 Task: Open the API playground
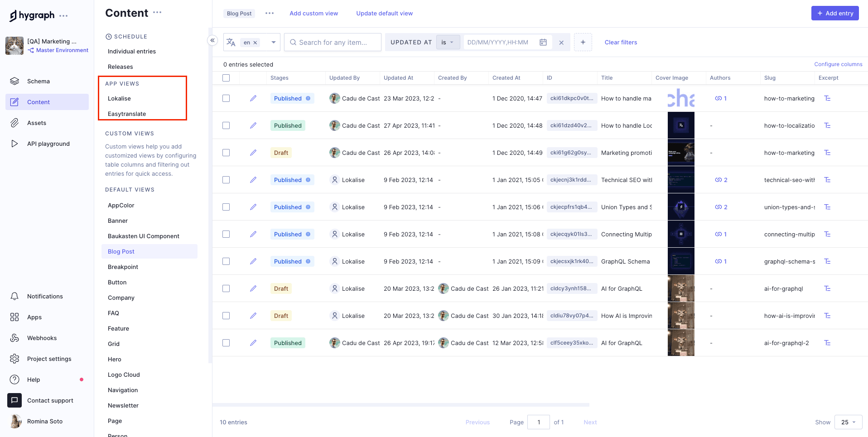[x=48, y=144]
